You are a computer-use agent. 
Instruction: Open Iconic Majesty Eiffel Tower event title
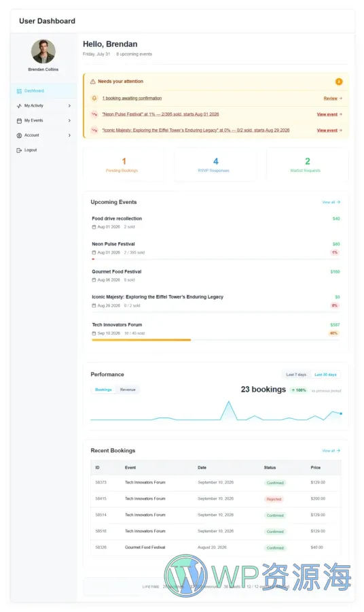click(158, 297)
